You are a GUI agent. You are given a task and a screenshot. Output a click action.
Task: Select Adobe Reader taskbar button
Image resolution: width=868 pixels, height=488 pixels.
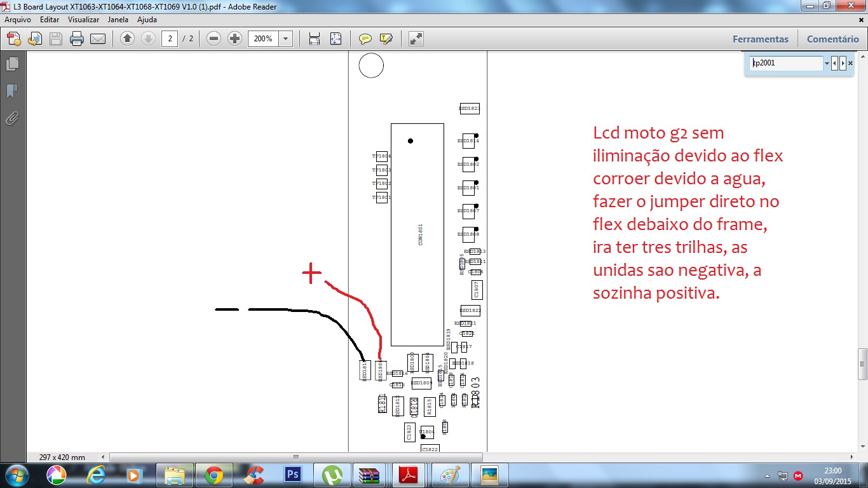407,475
